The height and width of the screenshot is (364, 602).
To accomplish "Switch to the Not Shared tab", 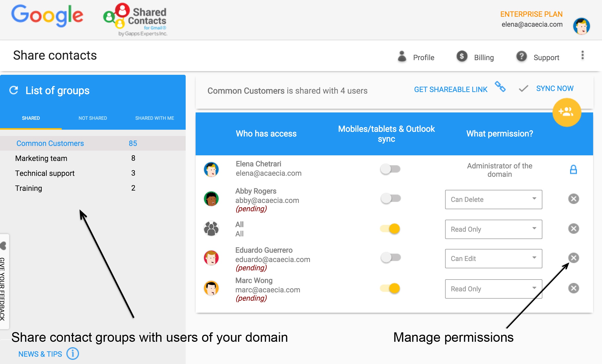I will 93,118.
